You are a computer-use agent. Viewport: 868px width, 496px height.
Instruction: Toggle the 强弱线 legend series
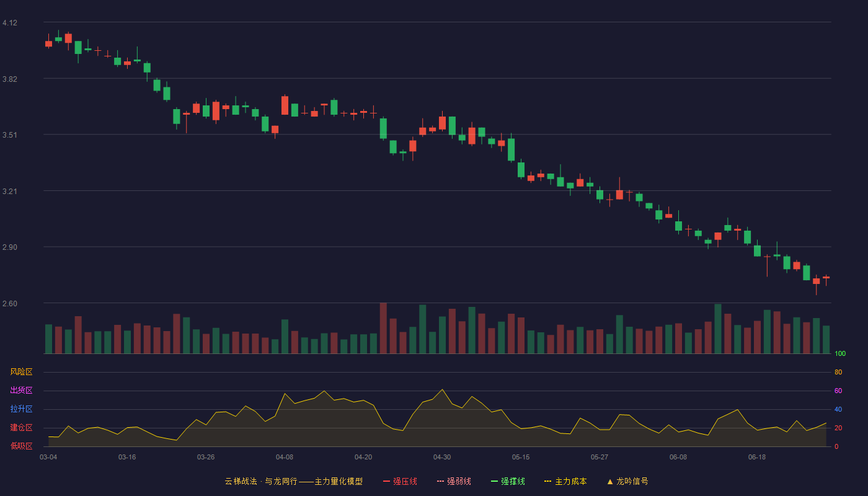click(454, 481)
